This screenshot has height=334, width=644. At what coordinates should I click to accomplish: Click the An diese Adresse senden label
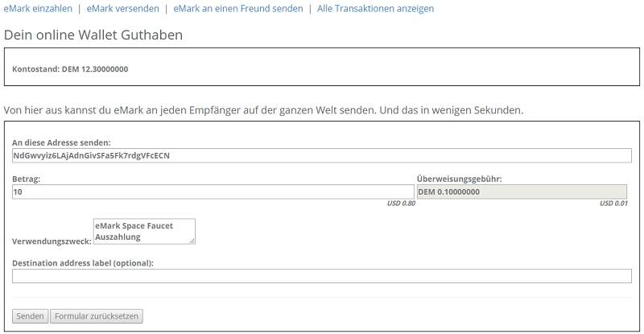pos(61,142)
